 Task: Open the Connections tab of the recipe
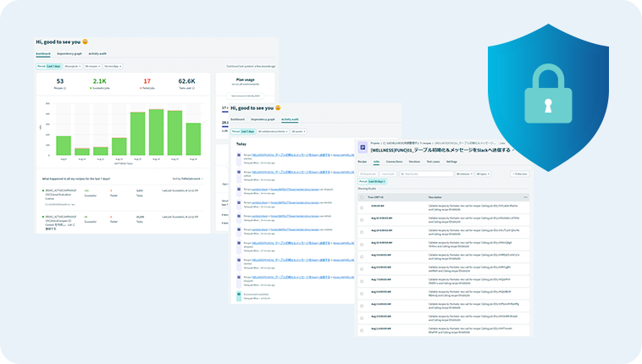click(394, 162)
